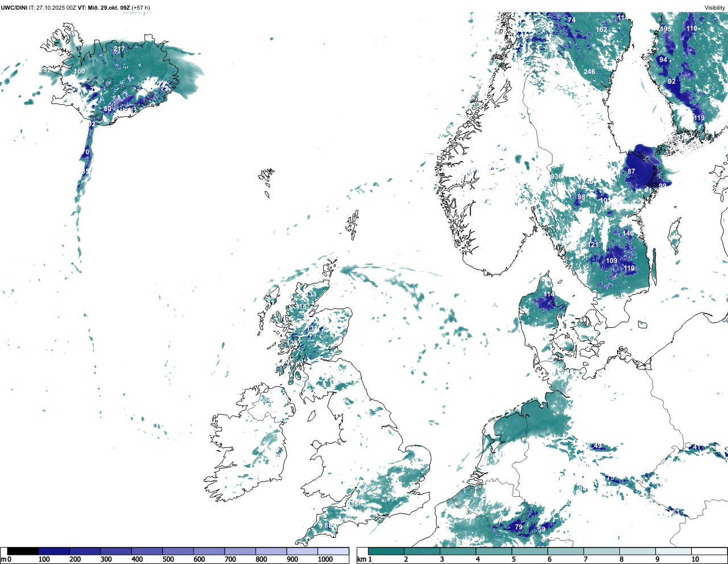This screenshot has width=728, height=564.
Task: Click visibility value '79' near Belgium
Action: click(519, 527)
